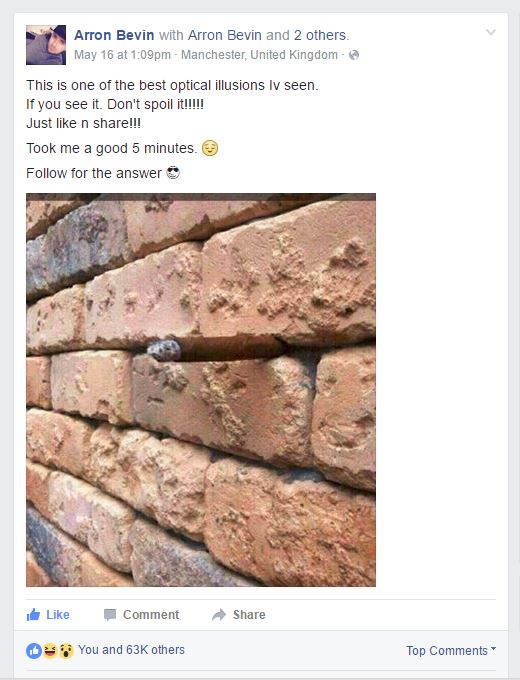Open the May 16 at 1:09pm timestamp

(122, 55)
